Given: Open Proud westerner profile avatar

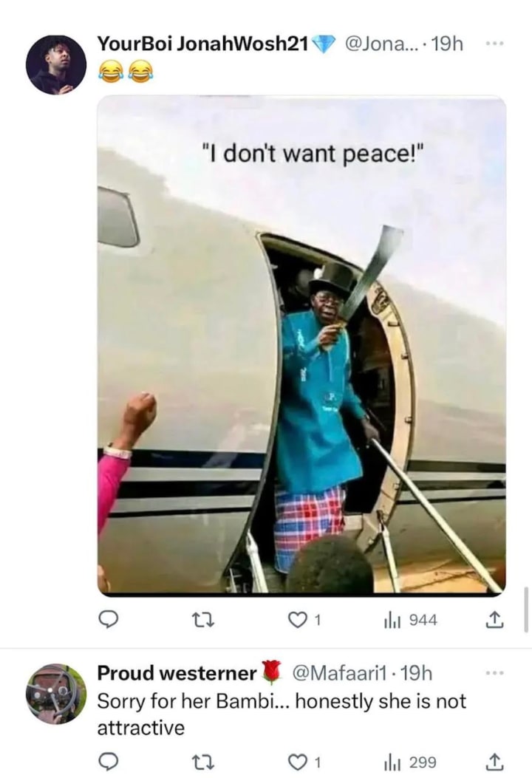Looking at the screenshot, I should click(x=56, y=694).
